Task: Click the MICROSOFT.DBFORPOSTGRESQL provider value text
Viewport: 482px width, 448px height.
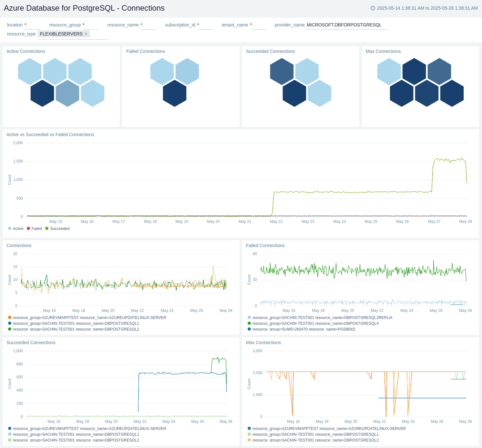Action: [344, 25]
